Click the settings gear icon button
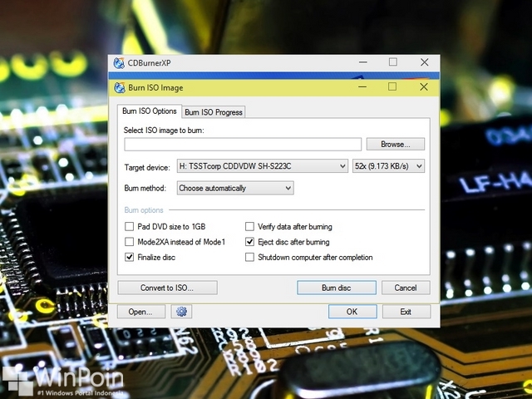The image size is (532, 399). point(181,312)
